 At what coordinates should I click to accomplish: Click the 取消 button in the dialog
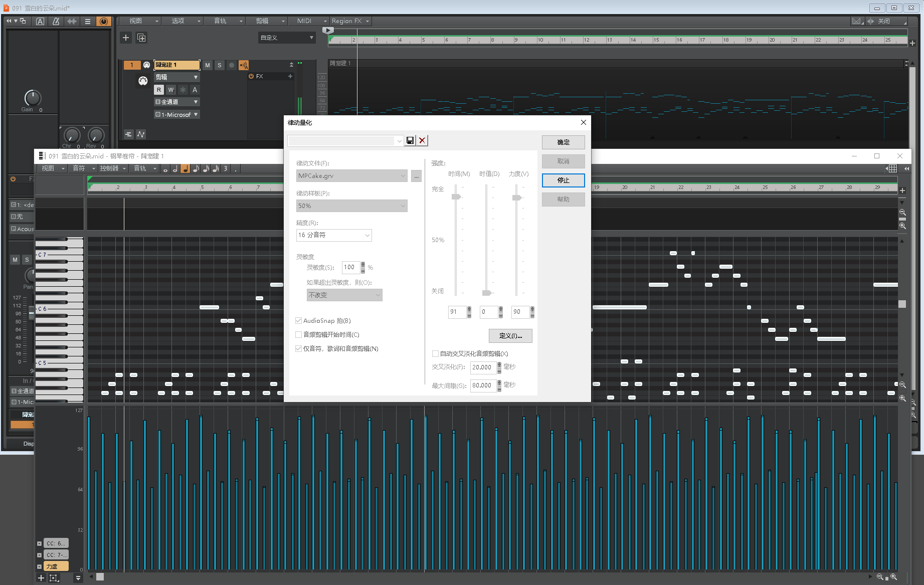point(563,161)
